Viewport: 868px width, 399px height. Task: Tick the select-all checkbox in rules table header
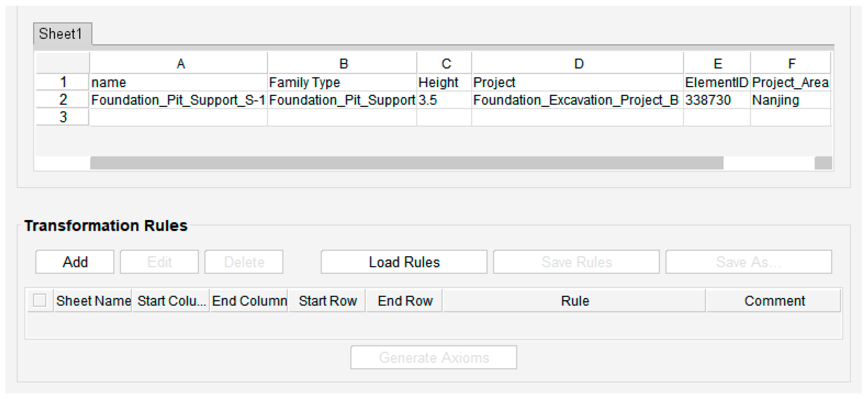coord(40,300)
